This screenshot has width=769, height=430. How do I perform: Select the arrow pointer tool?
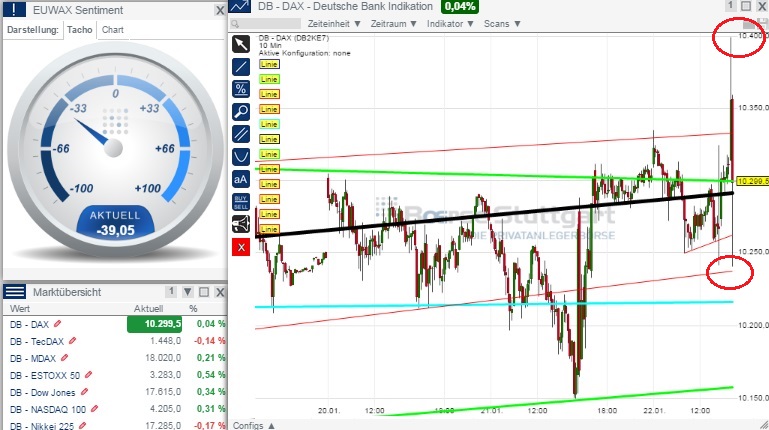pos(241,44)
